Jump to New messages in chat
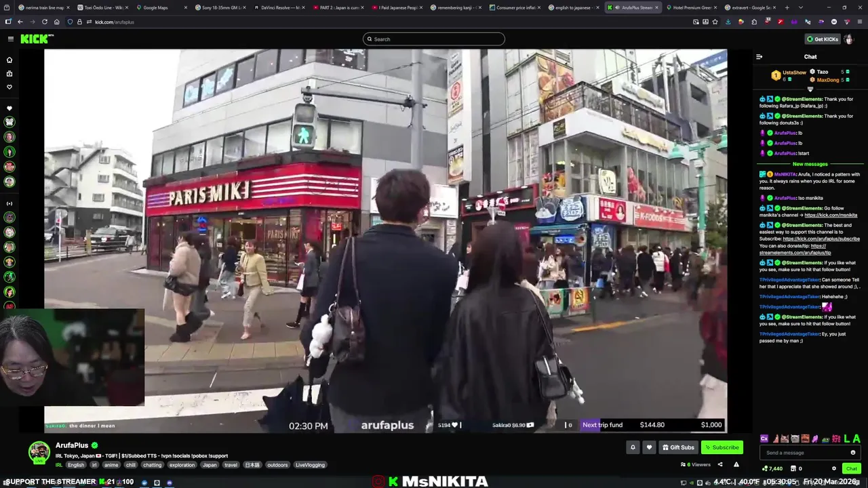Viewport: 868px width, 488px height. point(810,164)
